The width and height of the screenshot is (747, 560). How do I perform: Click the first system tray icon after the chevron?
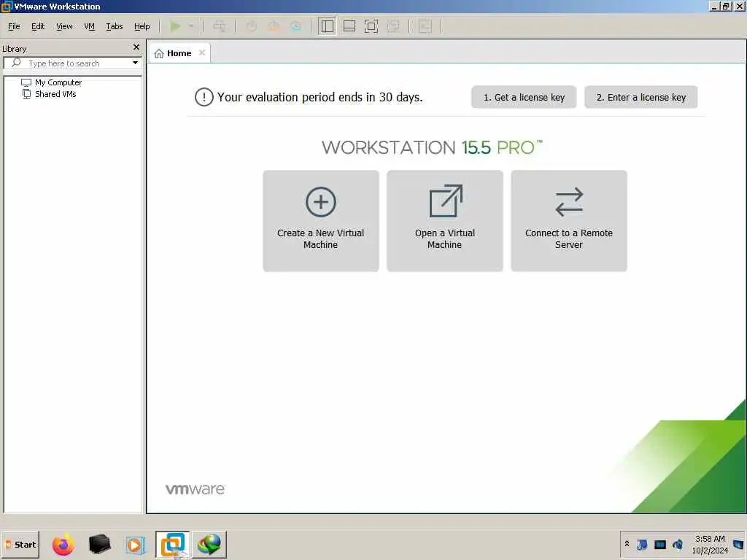[642, 544]
